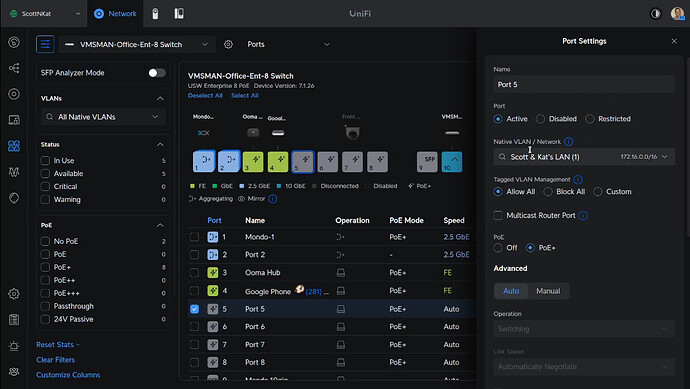The image size is (690, 389).
Task: Click the Native VLAN info icon
Action: click(569, 142)
